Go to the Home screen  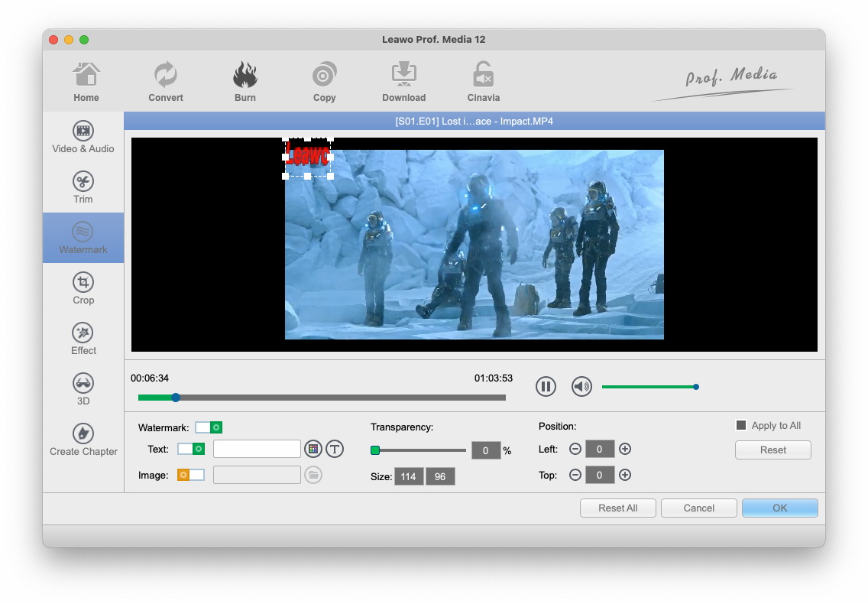(x=86, y=82)
